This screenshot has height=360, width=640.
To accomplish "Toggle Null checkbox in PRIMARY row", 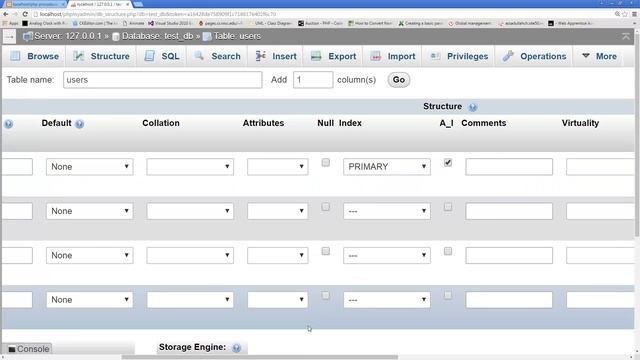I will (325, 162).
